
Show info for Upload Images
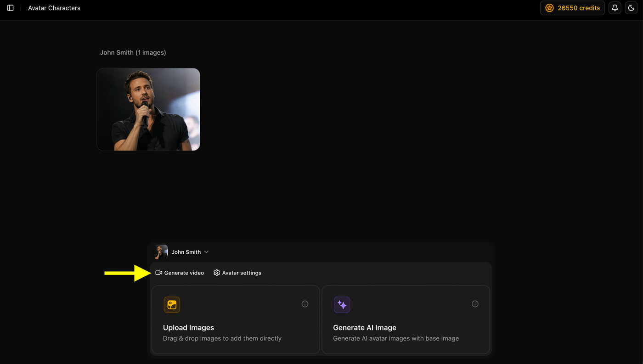(305, 304)
